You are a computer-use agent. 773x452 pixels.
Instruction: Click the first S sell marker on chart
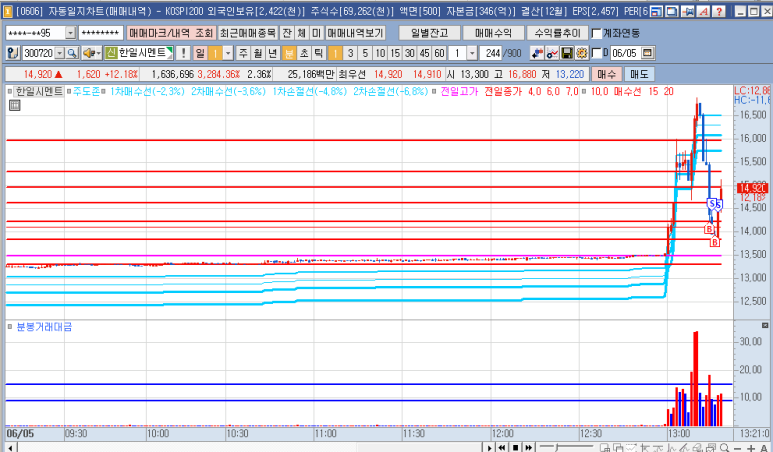coord(711,203)
